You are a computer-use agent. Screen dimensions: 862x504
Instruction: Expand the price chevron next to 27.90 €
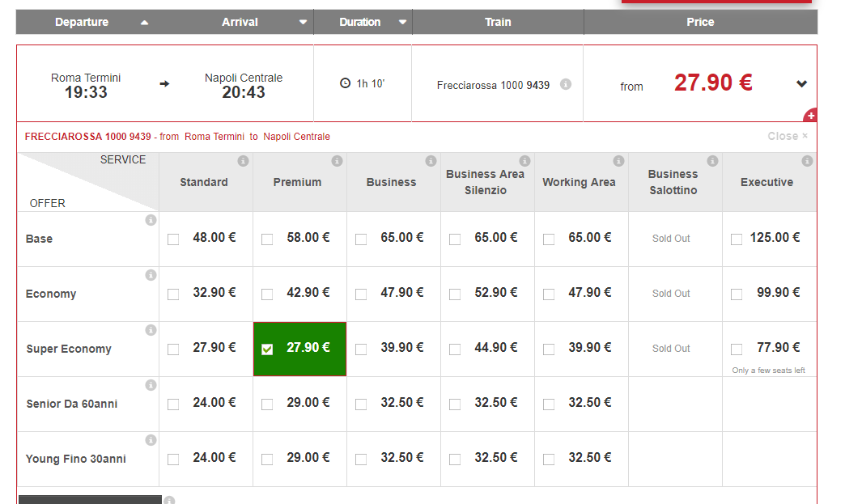[801, 84]
